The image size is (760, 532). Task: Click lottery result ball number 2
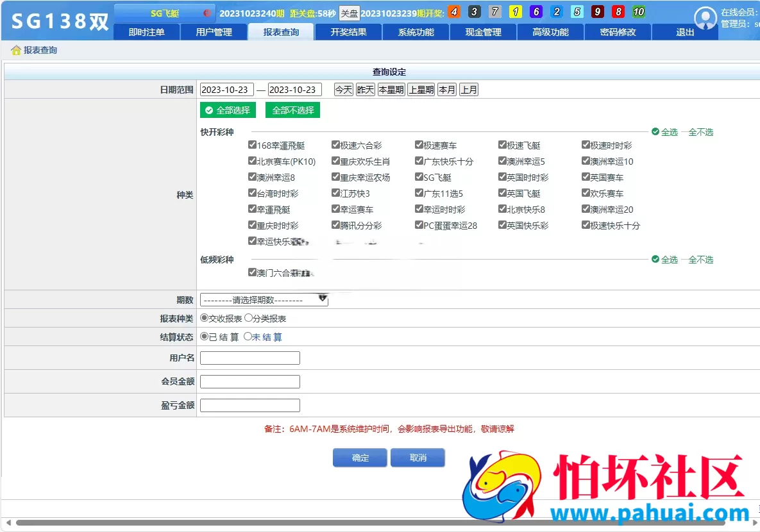coord(557,12)
